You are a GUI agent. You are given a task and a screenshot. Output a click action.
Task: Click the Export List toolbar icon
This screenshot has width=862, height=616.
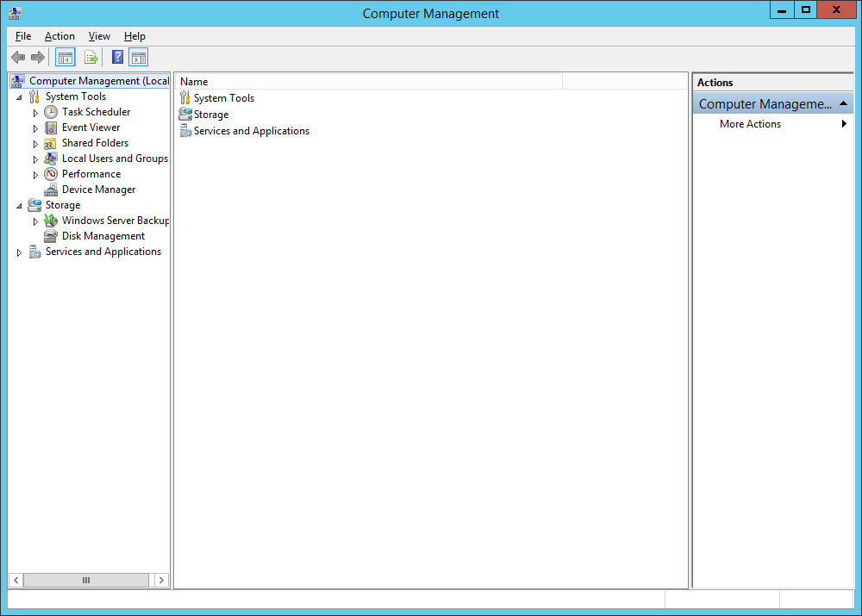91,58
